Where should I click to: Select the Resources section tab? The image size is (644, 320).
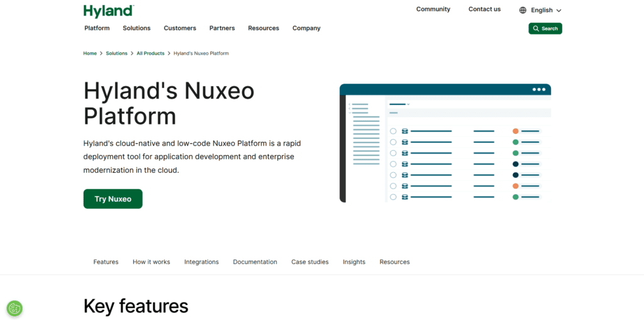pos(395,262)
